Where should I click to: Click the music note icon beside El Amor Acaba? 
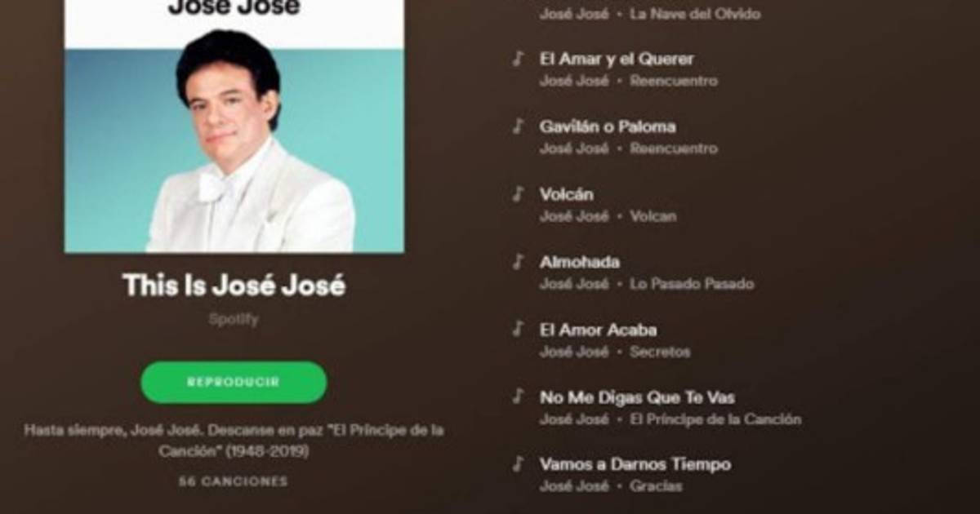517,329
